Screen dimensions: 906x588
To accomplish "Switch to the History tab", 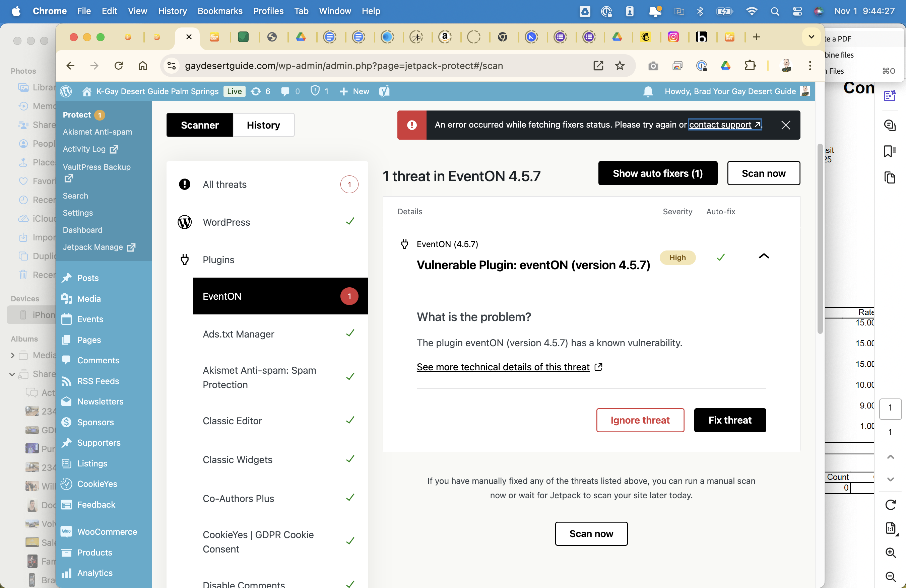I will [263, 125].
